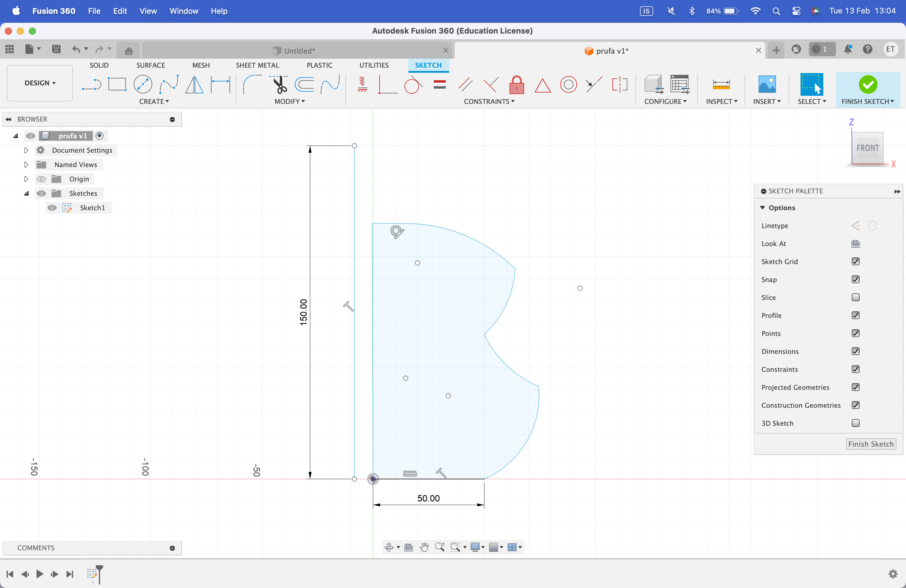Collapse the Options section in Sketch Palette
The height and width of the screenshot is (588, 906).
click(762, 208)
